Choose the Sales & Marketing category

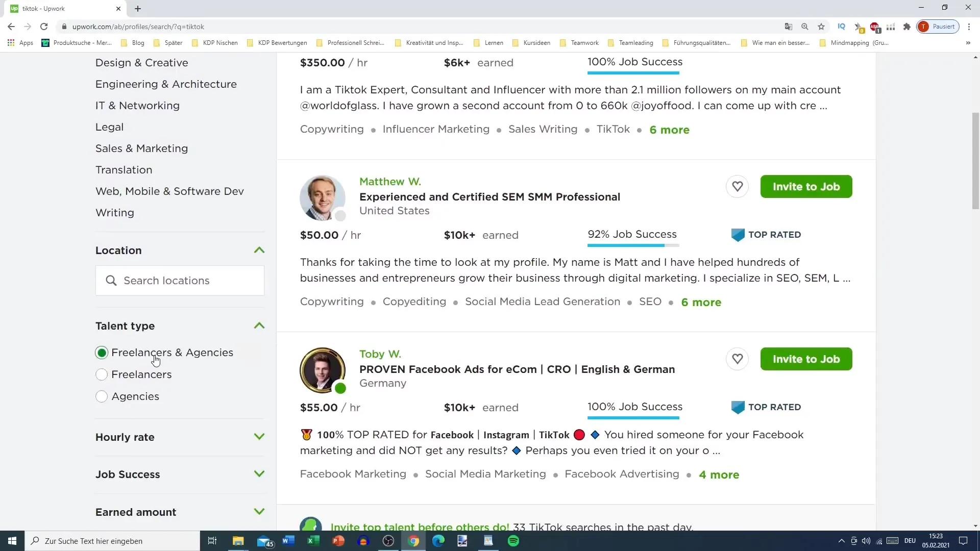(x=141, y=148)
